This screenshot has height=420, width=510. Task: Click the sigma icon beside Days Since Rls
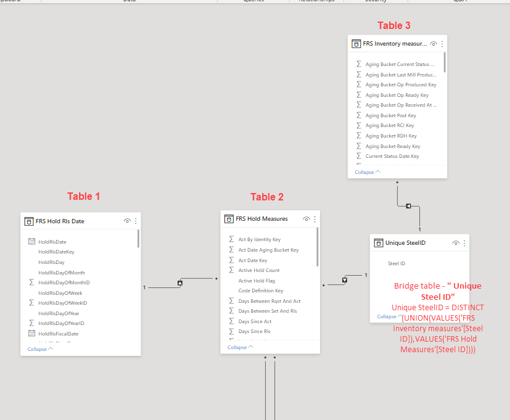[231, 331]
